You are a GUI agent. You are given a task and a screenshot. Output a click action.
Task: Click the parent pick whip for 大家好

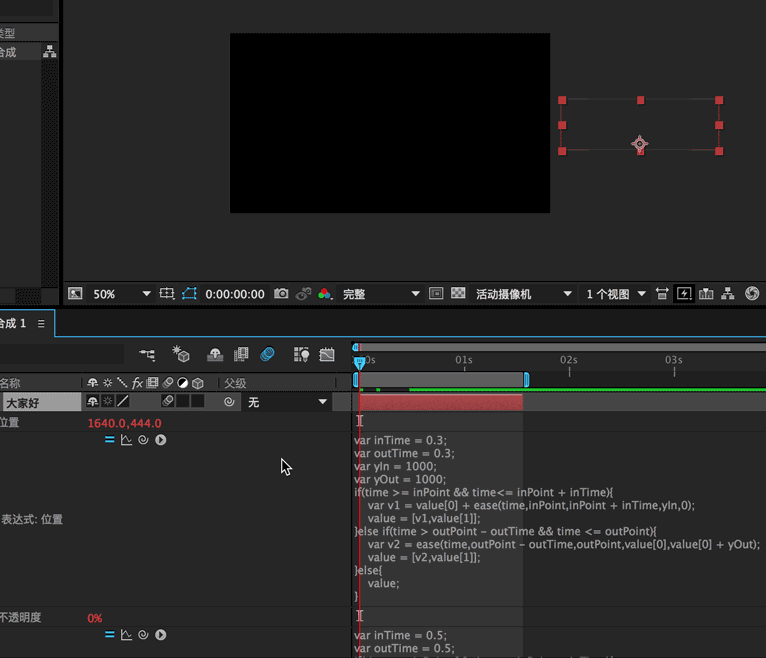click(x=229, y=402)
